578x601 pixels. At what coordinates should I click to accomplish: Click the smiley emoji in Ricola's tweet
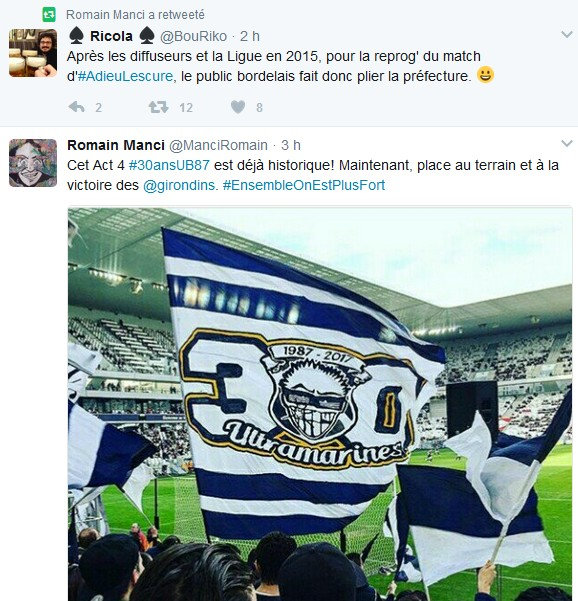(x=485, y=75)
